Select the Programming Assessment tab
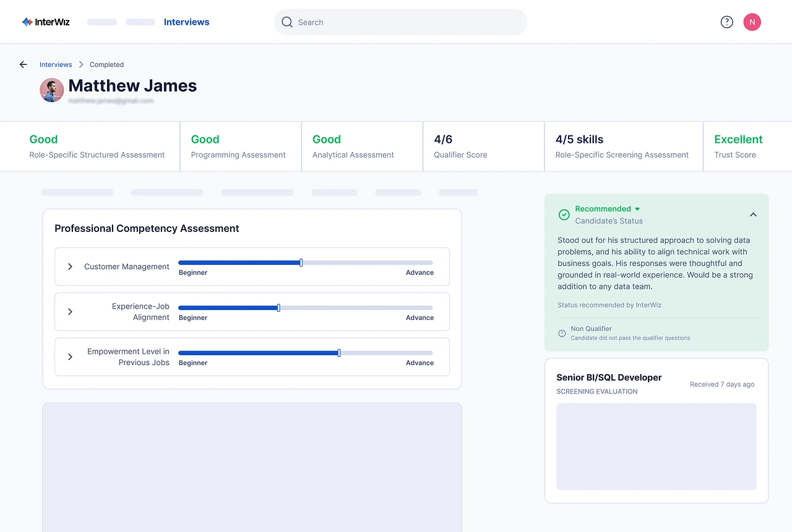The height and width of the screenshot is (532, 792). [x=238, y=147]
